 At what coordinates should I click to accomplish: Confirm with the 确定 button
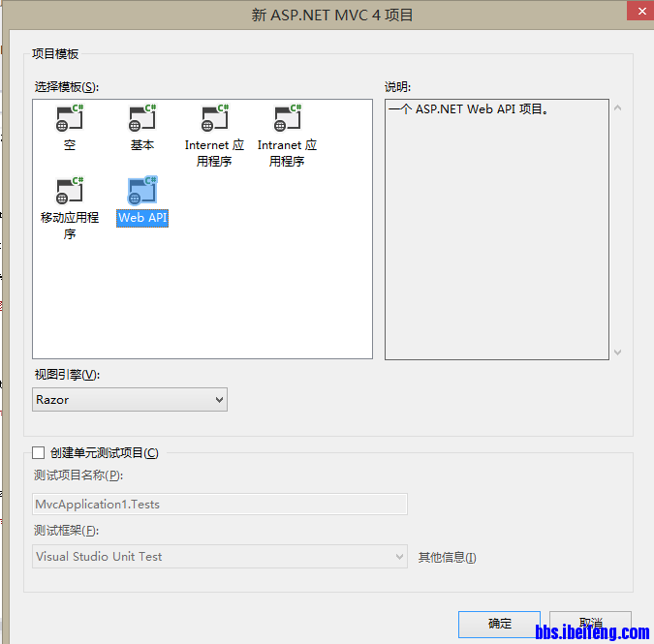499,624
